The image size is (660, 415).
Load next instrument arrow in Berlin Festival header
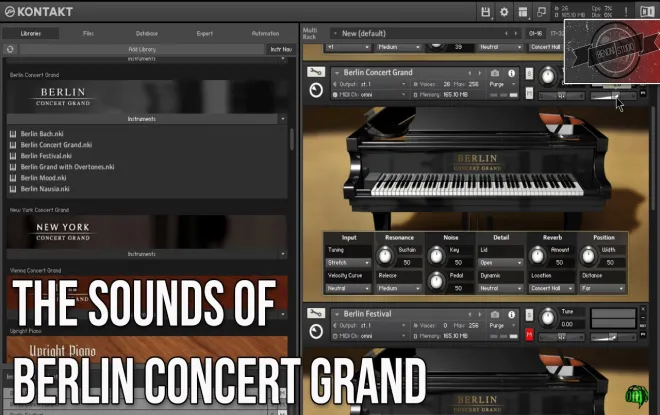pyautogui.click(x=479, y=314)
